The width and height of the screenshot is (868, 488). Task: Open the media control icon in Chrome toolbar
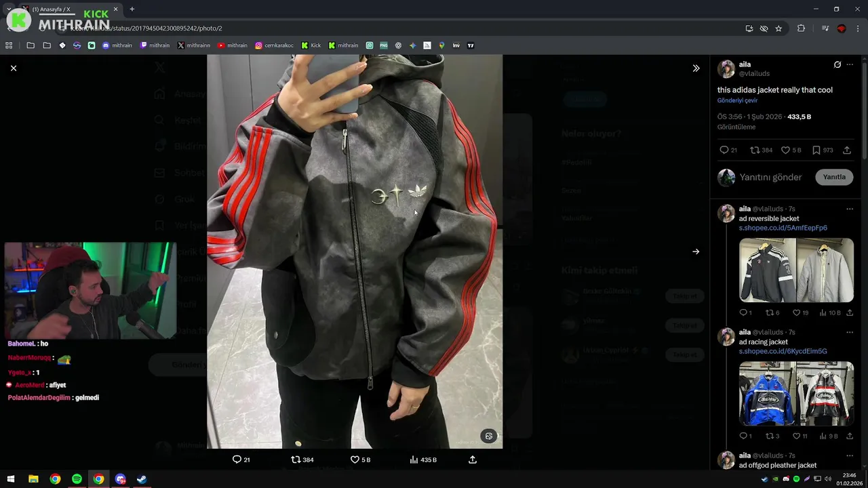825,28
